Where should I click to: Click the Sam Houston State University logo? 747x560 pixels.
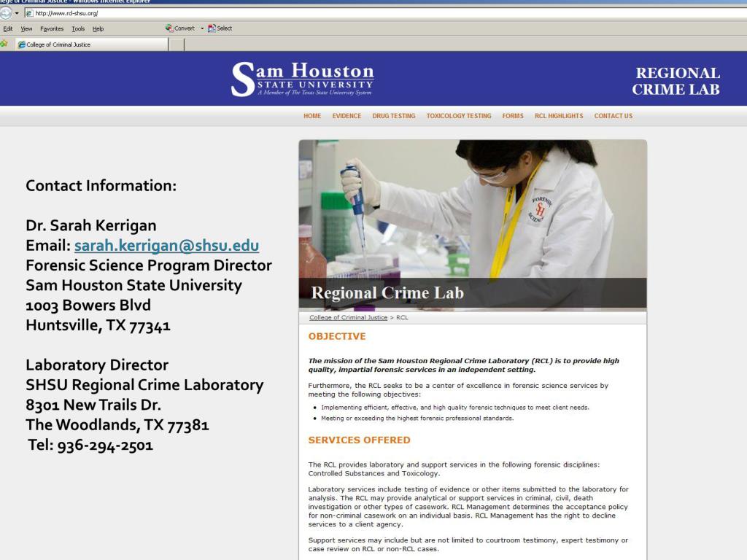coord(302,79)
